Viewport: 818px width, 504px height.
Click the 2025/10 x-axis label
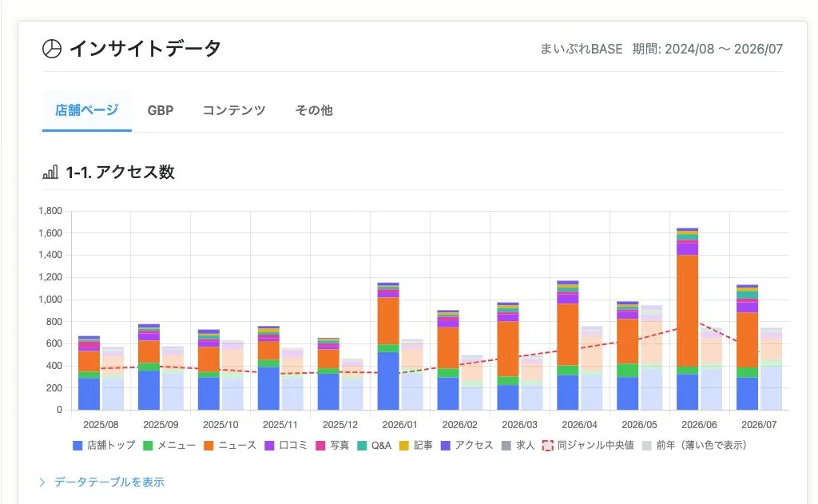point(220,425)
